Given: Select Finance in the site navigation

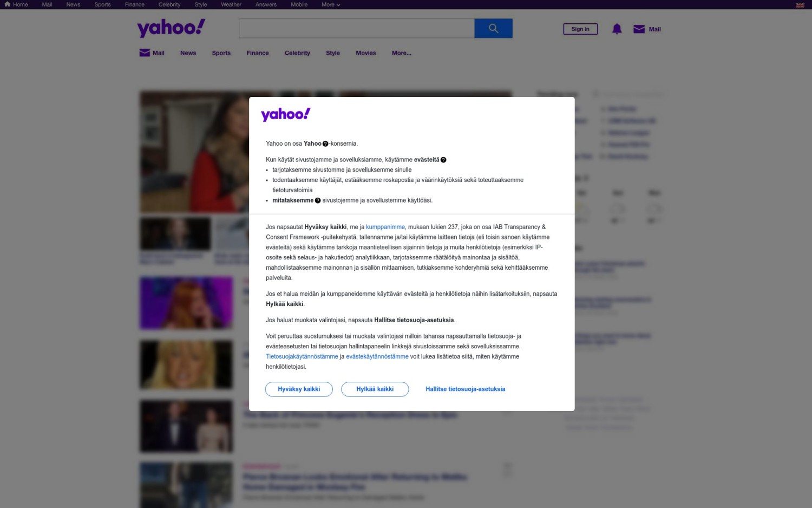Looking at the screenshot, I should pos(258,53).
